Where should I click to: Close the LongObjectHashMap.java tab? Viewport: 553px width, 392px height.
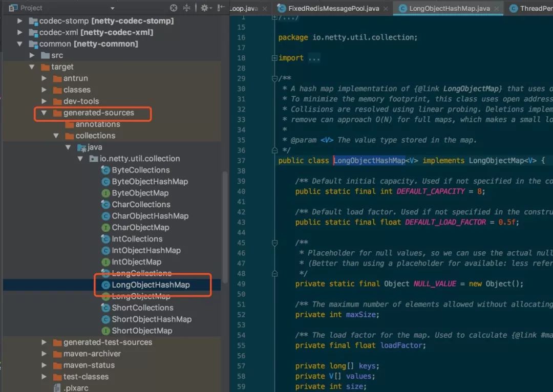click(497, 9)
